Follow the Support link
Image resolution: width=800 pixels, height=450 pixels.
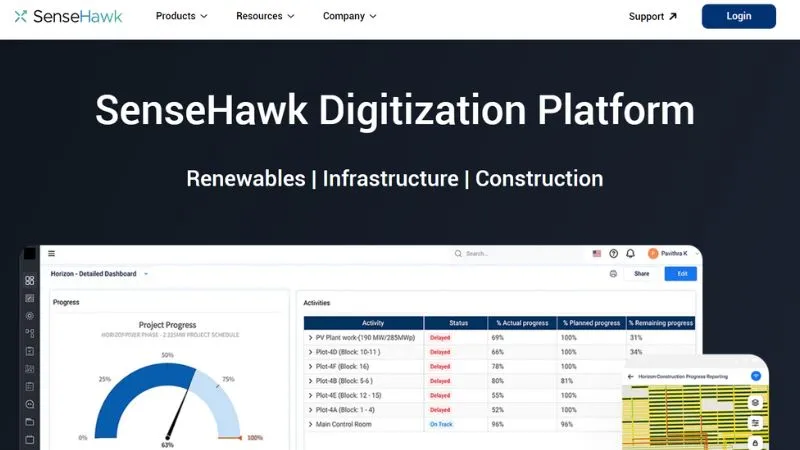coord(653,16)
